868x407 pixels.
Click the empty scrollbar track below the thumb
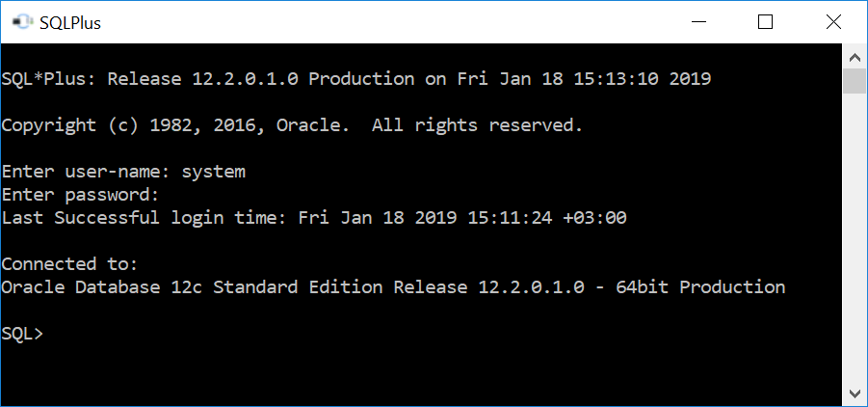coord(854,241)
